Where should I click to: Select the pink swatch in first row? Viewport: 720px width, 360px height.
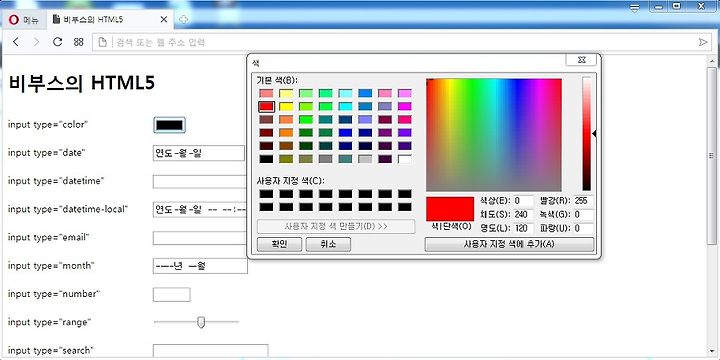click(x=385, y=93)
